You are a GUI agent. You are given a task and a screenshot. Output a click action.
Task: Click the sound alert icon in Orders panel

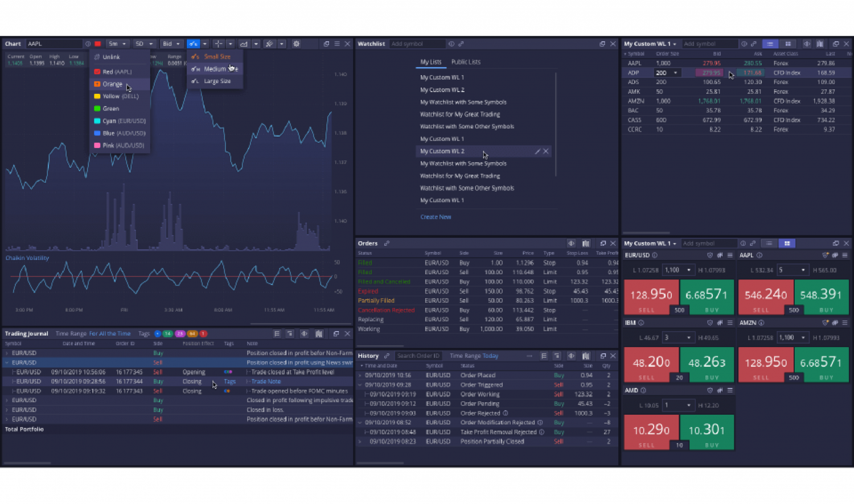(572, 243)
